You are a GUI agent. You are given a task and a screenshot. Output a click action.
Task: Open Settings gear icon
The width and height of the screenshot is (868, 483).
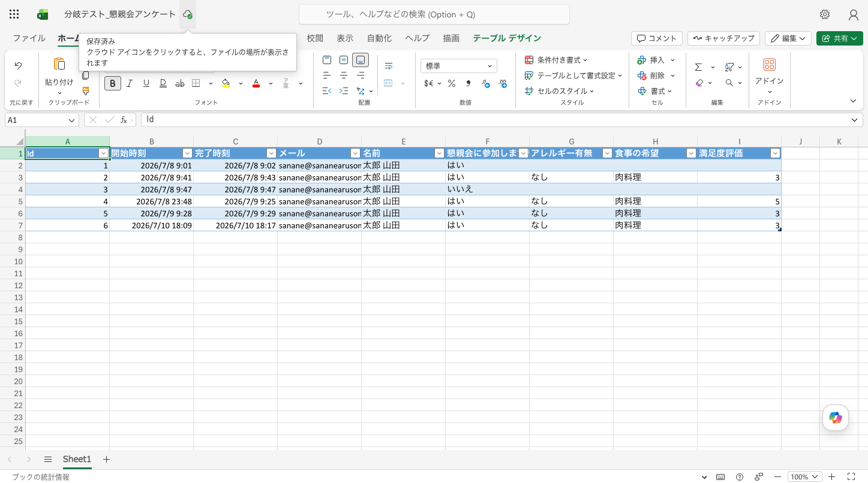tap(825, 14)
